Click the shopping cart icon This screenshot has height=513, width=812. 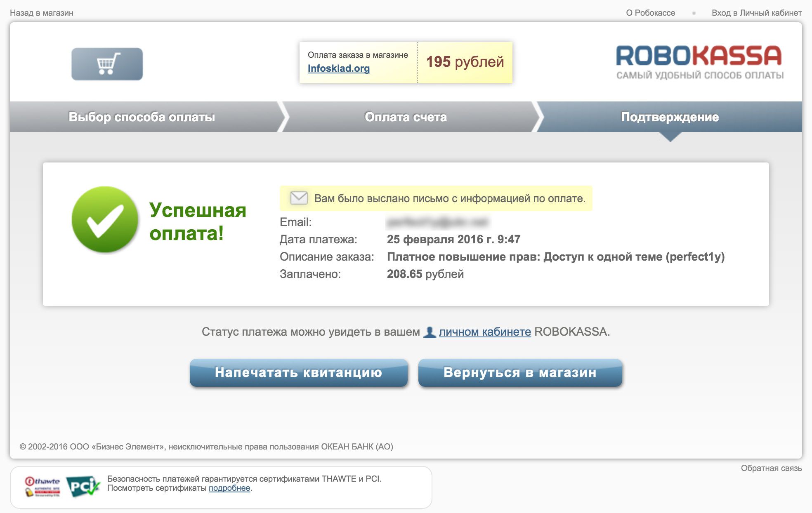(x=107, y=64)
